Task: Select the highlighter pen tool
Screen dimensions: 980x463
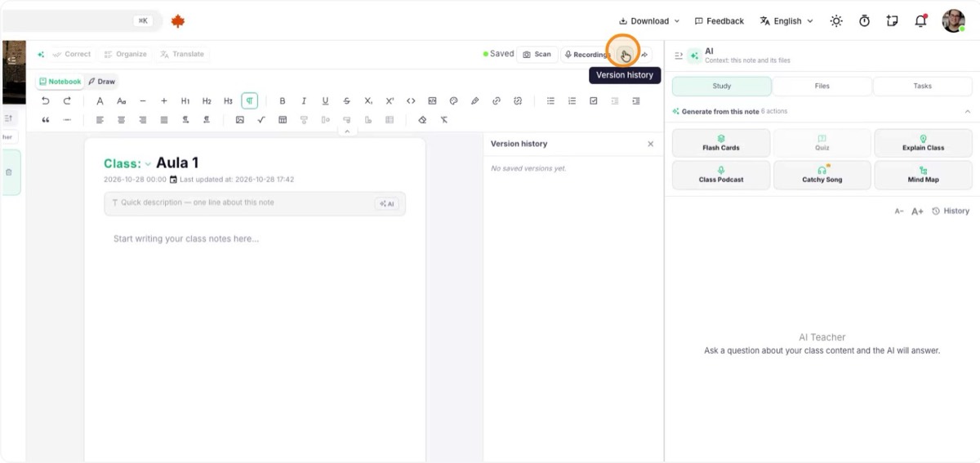Action: (x=474, y=101)
